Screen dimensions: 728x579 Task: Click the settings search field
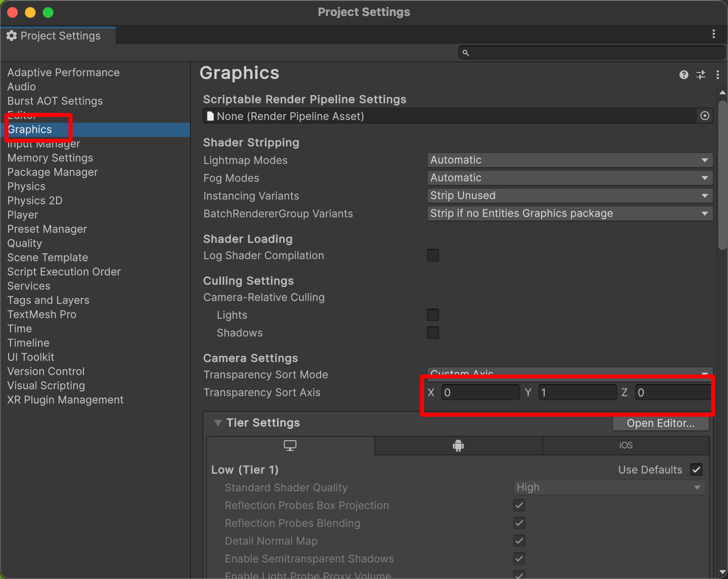592,53
